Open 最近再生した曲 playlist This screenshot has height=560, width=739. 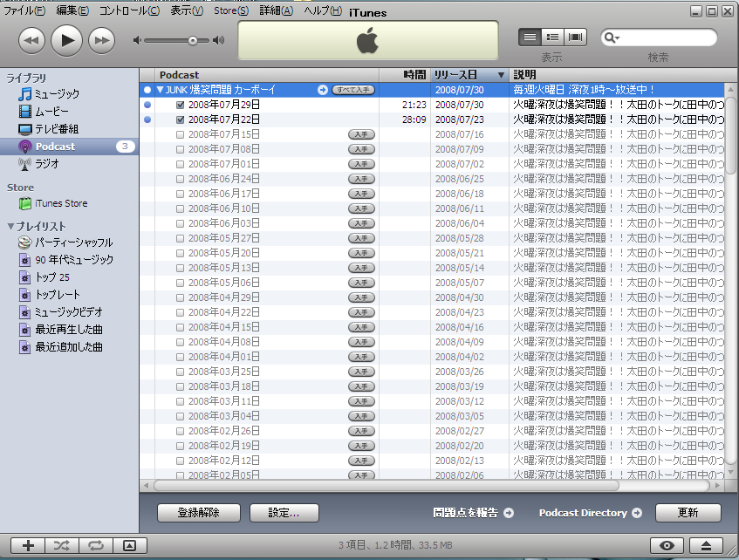click(60, 330)
